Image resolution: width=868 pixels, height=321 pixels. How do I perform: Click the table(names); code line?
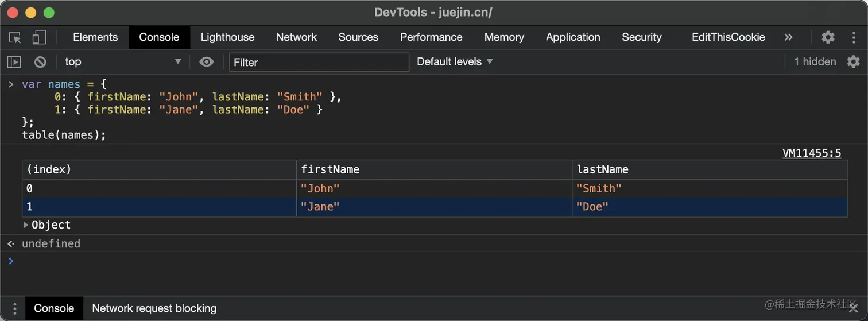point(64,135)
